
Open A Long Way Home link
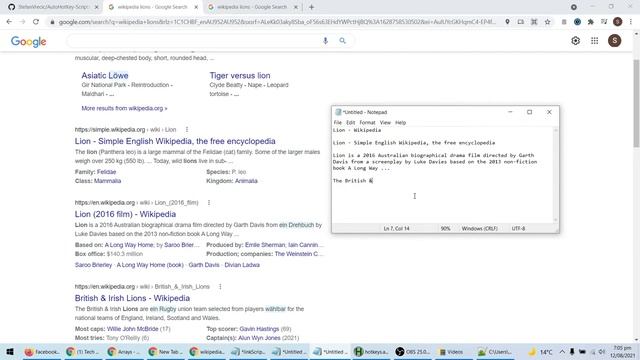129,245
